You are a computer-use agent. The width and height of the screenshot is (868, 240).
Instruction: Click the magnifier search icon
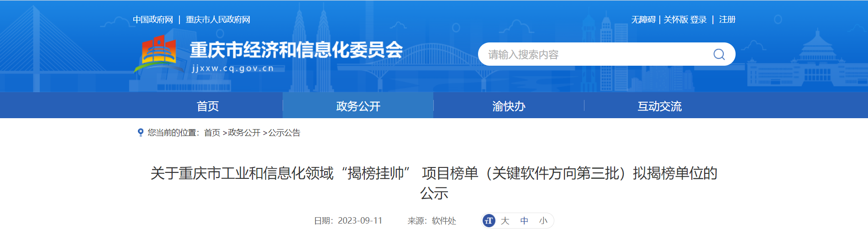pos(719,54)
